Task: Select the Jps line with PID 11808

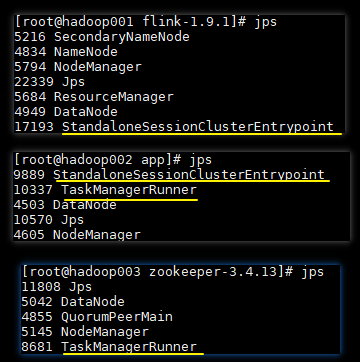Action: click(x=57, y=287)
